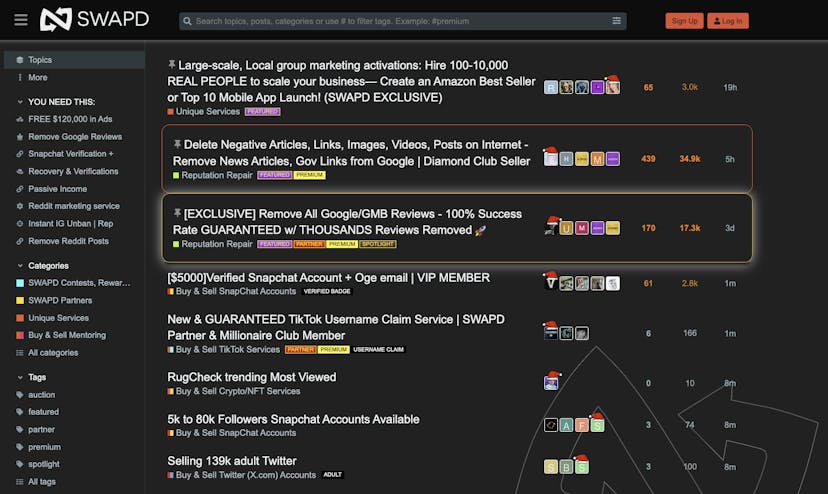Screen dimensions: 828x494
Task: Click reply count 439 on Delete Negative Articles
Action: pyautogui.click(x=648, y=159)
